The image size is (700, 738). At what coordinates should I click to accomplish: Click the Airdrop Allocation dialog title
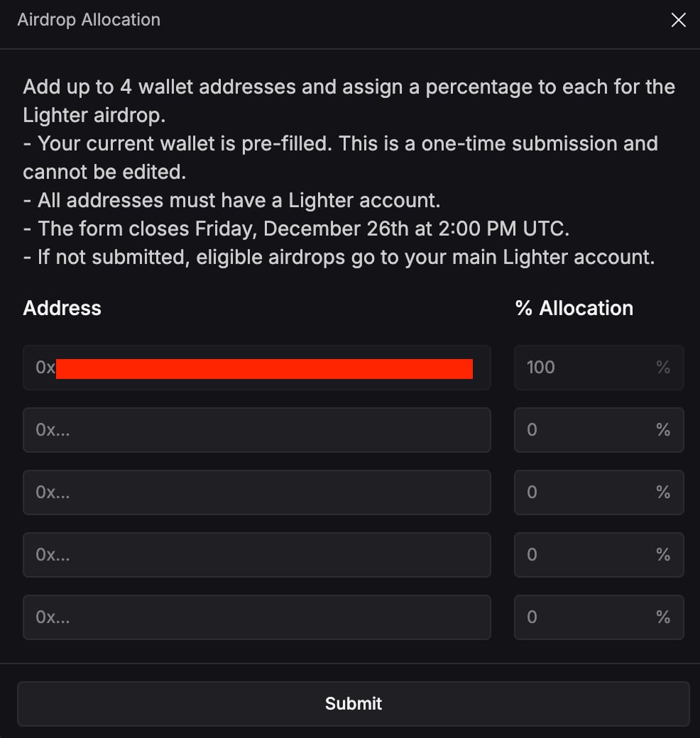[x=89, y=20]
